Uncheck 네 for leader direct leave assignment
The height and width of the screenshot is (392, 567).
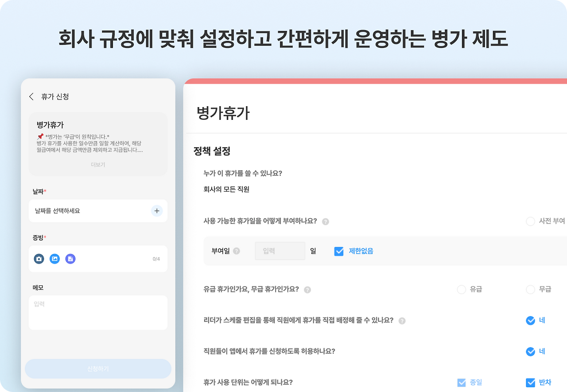click(530, 320)
